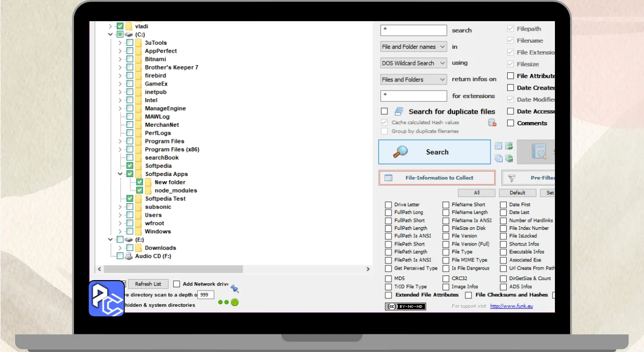Viewport: 644px width, 352px height.
Task: Enable the Add Network drives checkbox
Action: [x=177, y=284]
